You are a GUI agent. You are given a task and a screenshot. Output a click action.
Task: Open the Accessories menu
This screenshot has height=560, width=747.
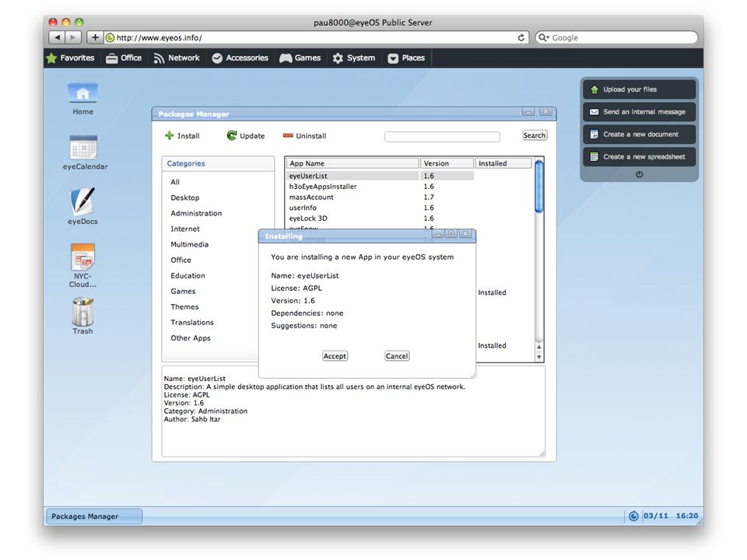[x=240, y=58]
